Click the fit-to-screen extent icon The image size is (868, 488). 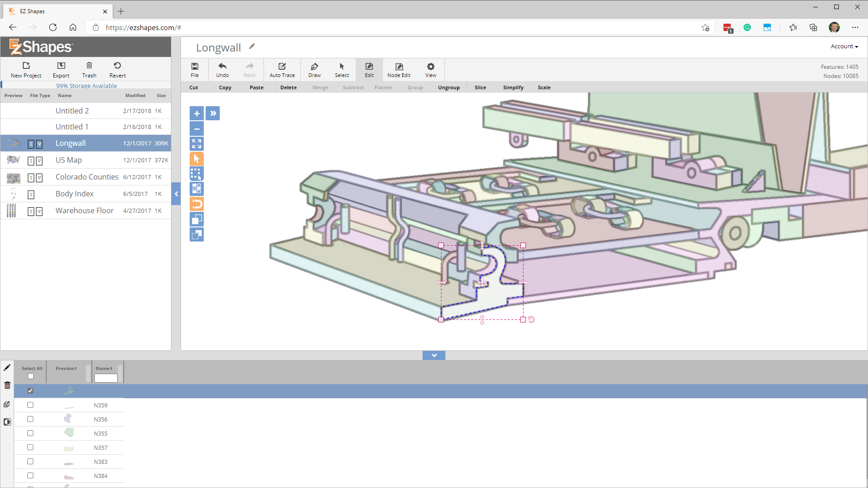click(196, 144)
